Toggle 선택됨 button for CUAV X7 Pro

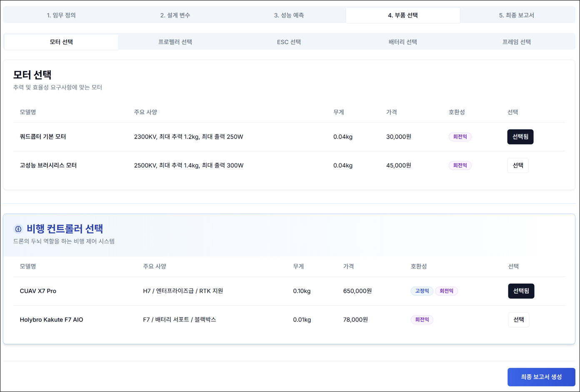tap(521, 291)
